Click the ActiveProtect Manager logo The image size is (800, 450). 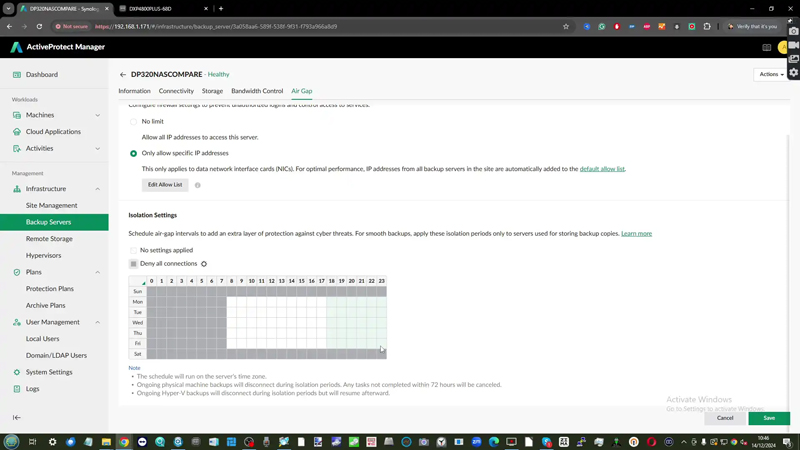pyautogui.click(x=16, y=47)
